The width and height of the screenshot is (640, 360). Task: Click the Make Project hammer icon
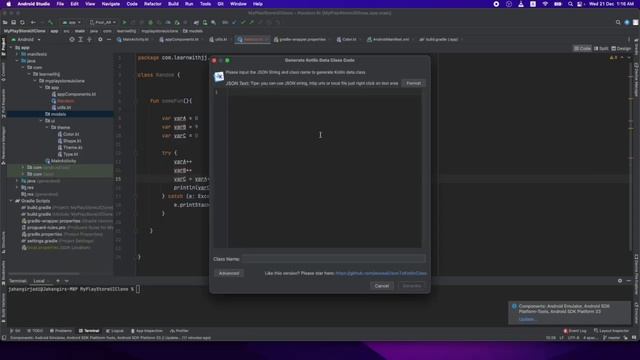click(50, 22)
